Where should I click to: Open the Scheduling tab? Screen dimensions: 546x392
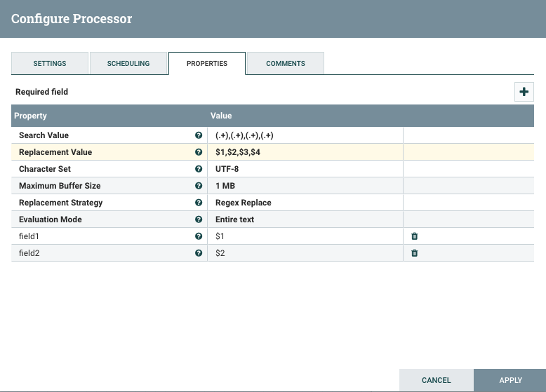[128, 63]
